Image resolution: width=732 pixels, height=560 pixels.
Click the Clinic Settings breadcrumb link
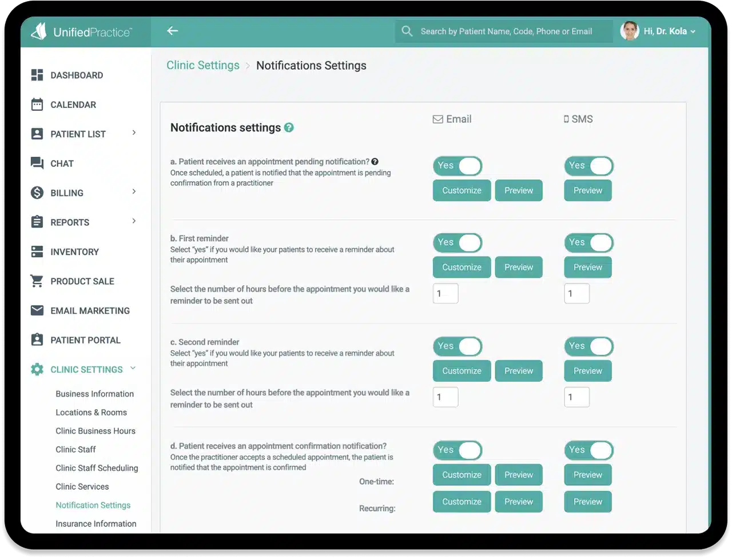pos(203,65)
